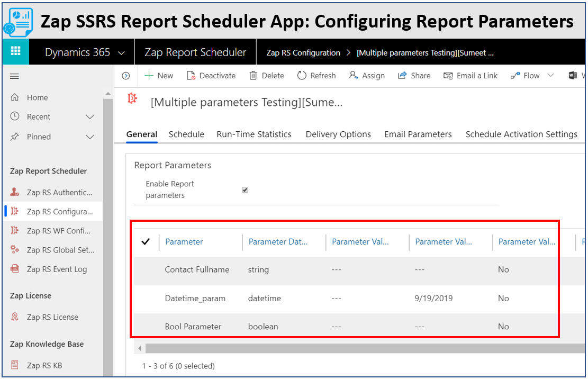588x379 pixels.
Task: Sort by the Parameter Dat... column header
Action: tap(278, 242)
